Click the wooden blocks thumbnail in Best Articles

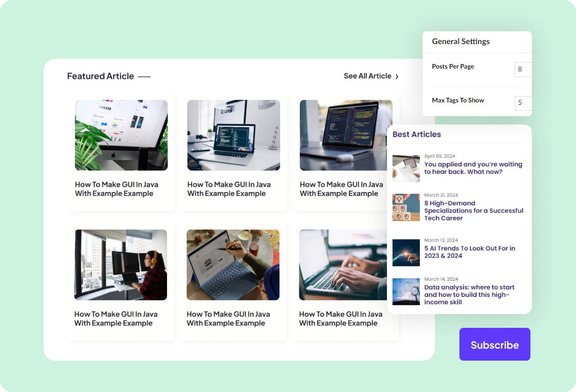(406, 207)
